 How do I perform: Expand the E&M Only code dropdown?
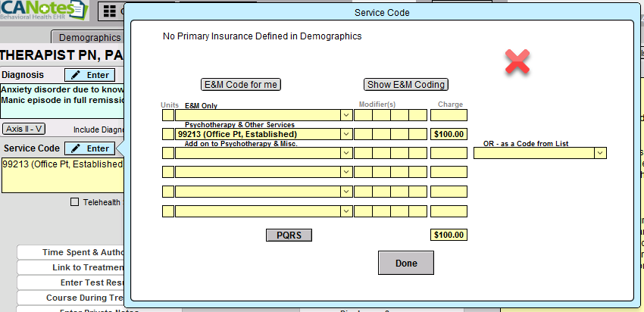click(345, 115)
